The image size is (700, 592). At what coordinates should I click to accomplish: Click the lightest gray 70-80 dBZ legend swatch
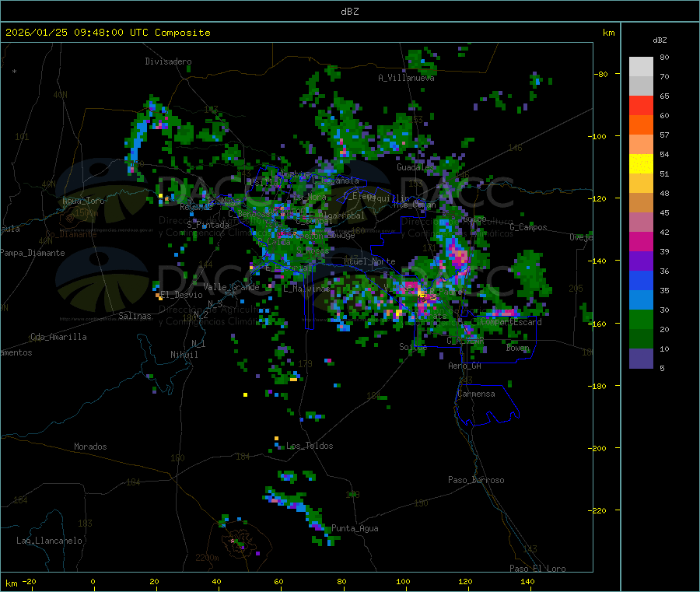(x=641, y=67)
